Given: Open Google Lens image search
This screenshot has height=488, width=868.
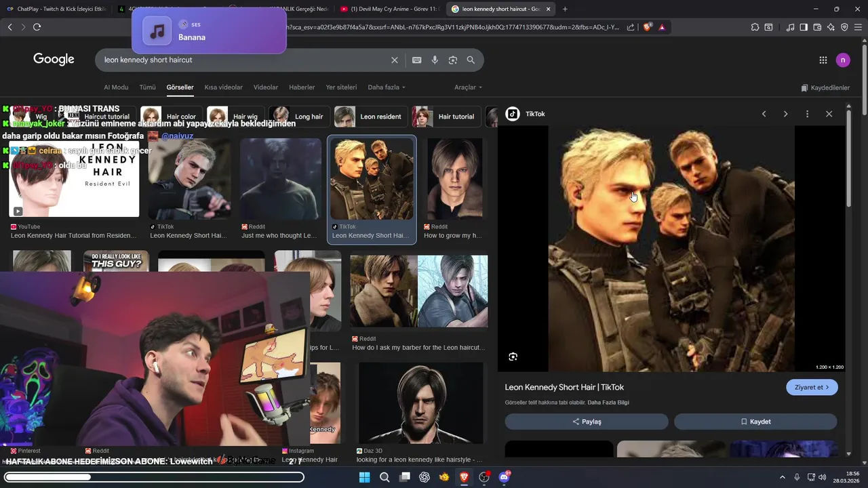Looking at the screenshot, I should 452,60.
